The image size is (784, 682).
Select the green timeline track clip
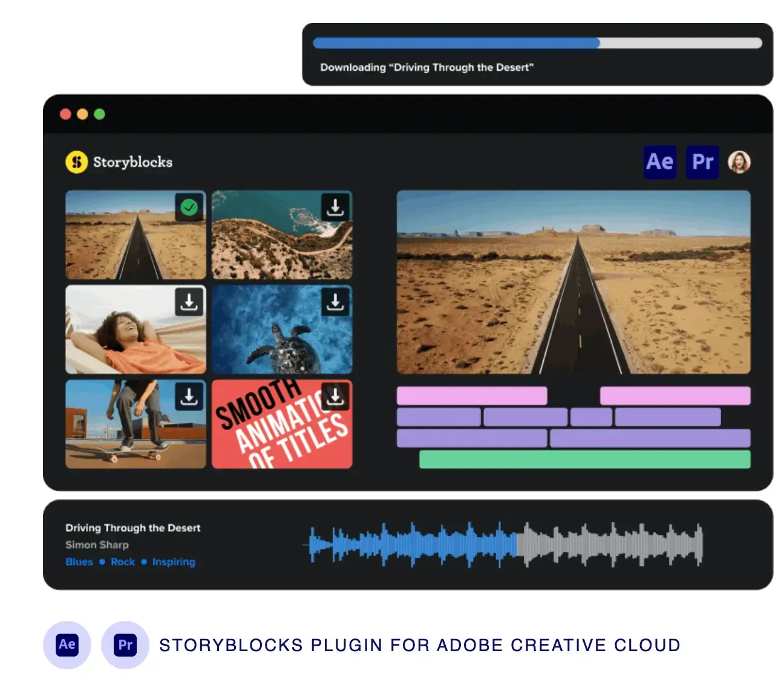click(x=585, y=460)
